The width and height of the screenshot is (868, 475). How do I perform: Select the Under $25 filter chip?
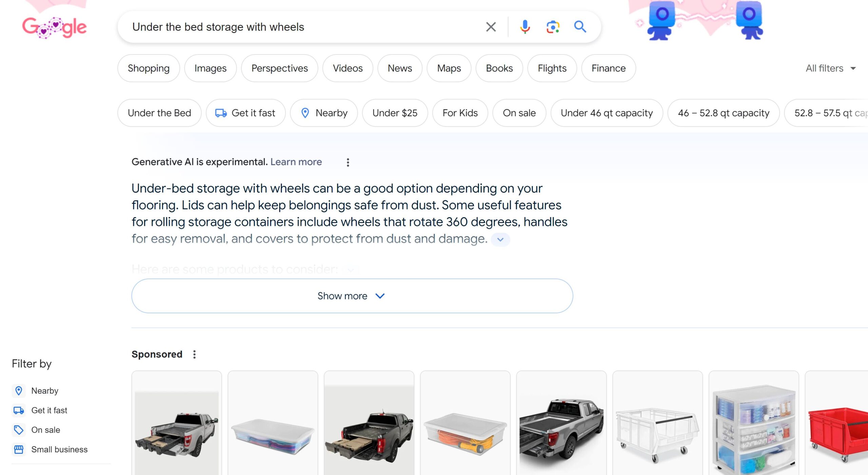pos(395,113)
